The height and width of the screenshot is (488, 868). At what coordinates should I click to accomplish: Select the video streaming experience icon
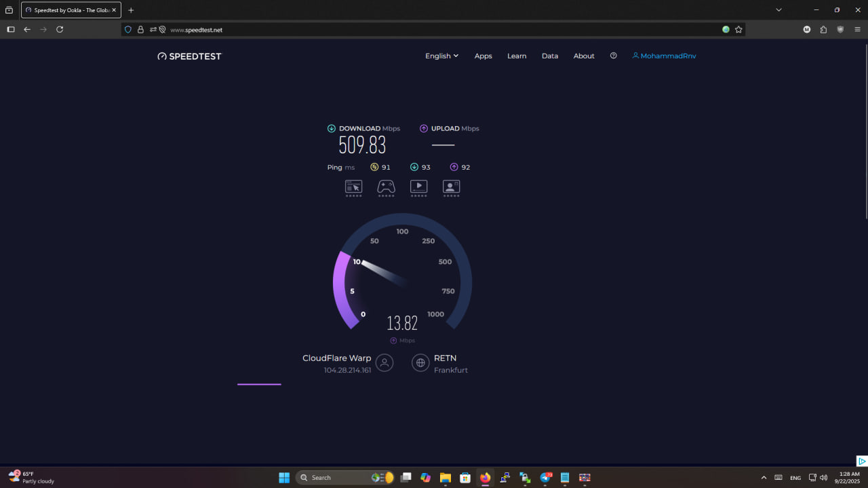(419, 187)
